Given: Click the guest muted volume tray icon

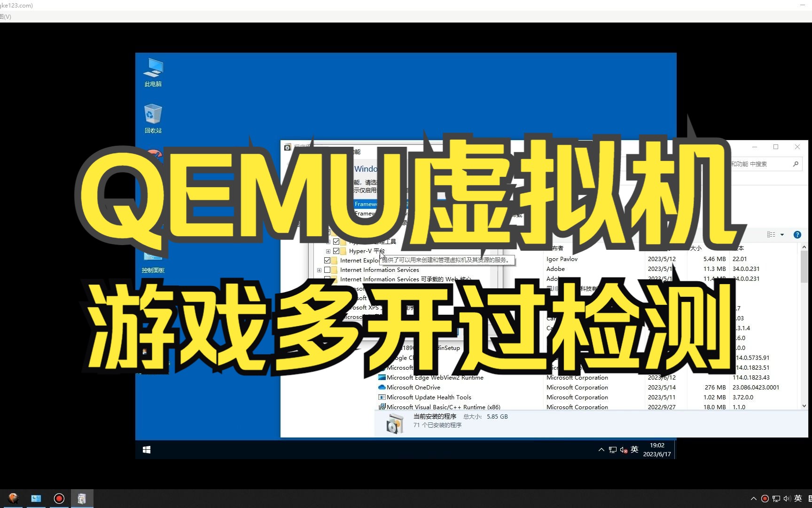Looking at the screenshot, I should tap(624, 450).
